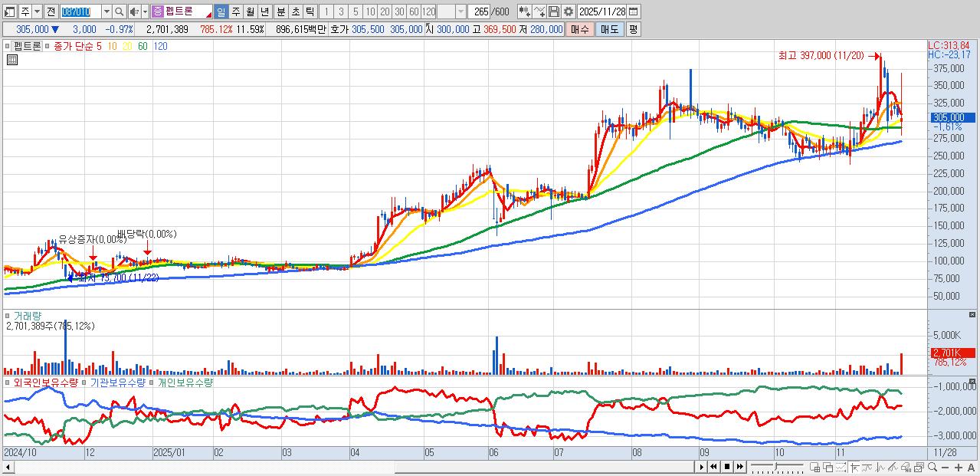The height and width of the screenshot is (476, 980).
Task: Click the chart window stack icon
Action: click(x=919, y=467)
